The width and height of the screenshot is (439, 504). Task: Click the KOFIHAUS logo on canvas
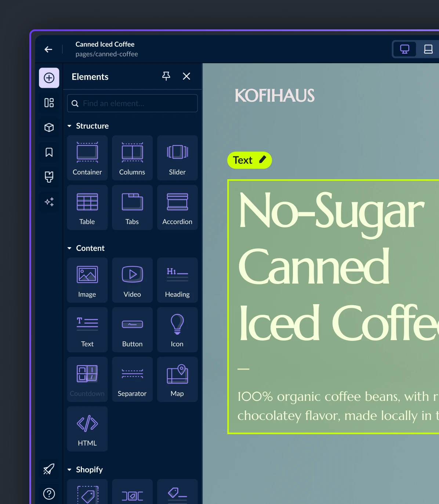275,96
